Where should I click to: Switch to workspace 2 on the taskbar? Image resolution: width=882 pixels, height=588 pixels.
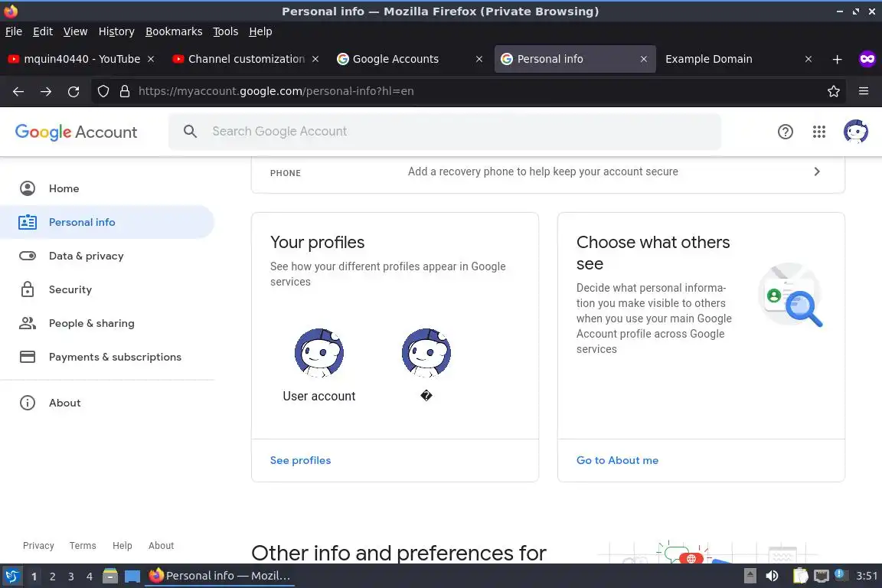(x=52, y=577)
